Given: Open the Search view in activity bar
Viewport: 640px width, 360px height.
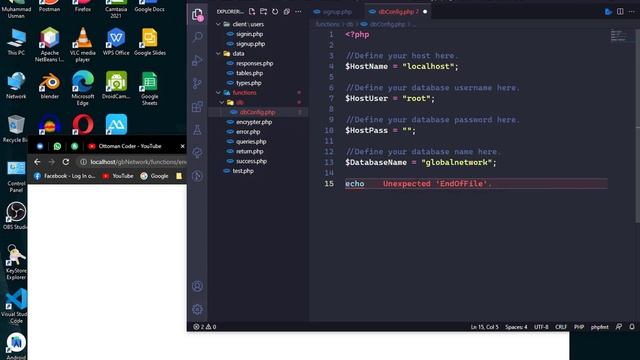Looking at the screenshot, I should click(x=198, y=37).
